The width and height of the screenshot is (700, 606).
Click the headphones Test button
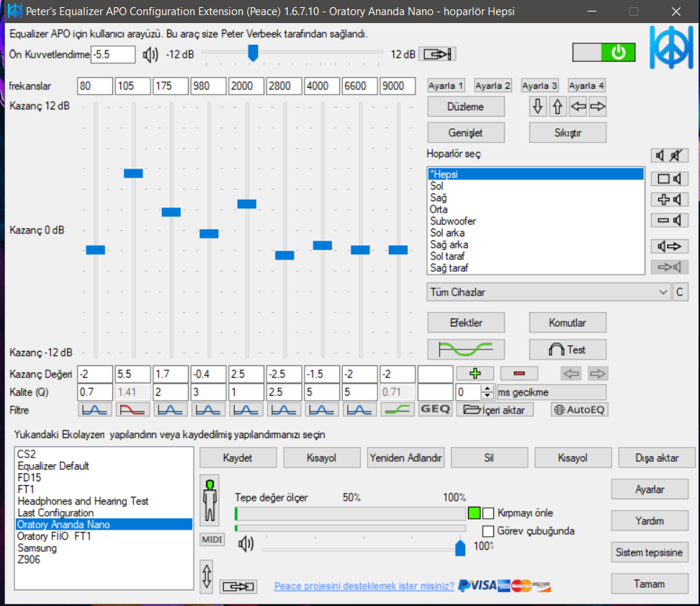click(567, 349)
